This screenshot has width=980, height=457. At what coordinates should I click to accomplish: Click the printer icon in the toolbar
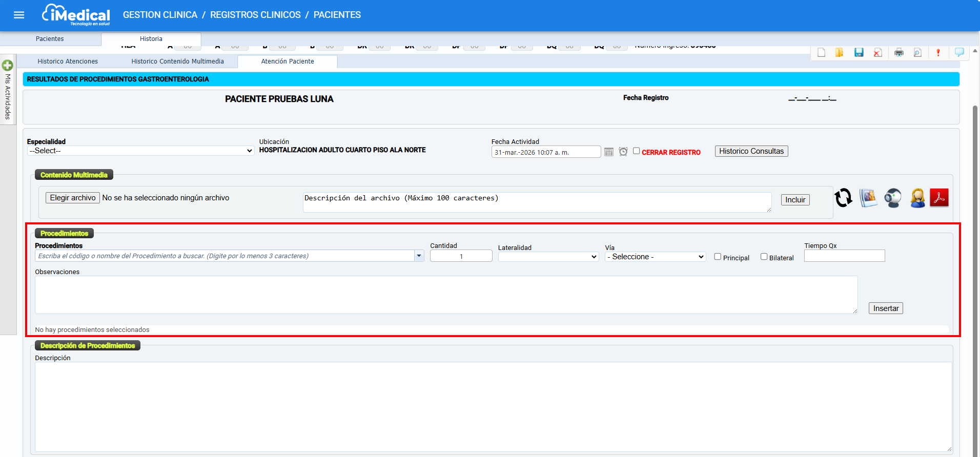[899, 52]
